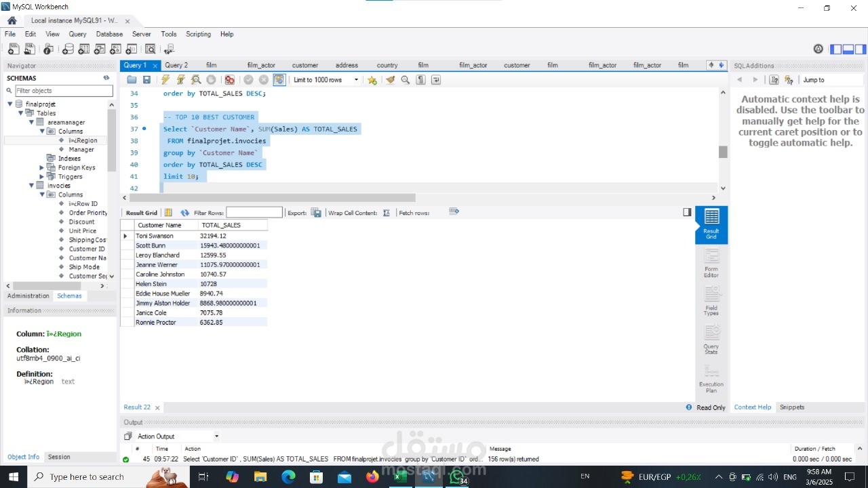Image resolution: width=868 pixels, height=488 pixels.
Task: Sort by TOTAL_SALES column header
Action: (x=233, y=225)
